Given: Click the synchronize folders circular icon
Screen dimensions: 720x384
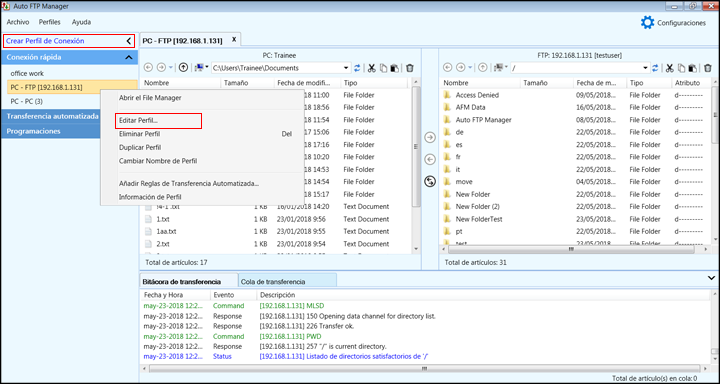Looking at the screenshot, I should pyautogui.click(x=430, y=181).
